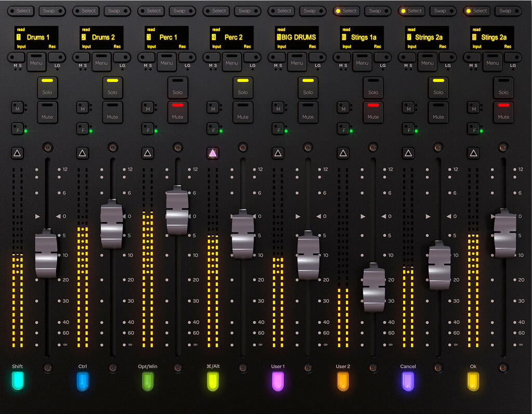Click the triangle icon above the Drums 1 fader

[17, 152]
